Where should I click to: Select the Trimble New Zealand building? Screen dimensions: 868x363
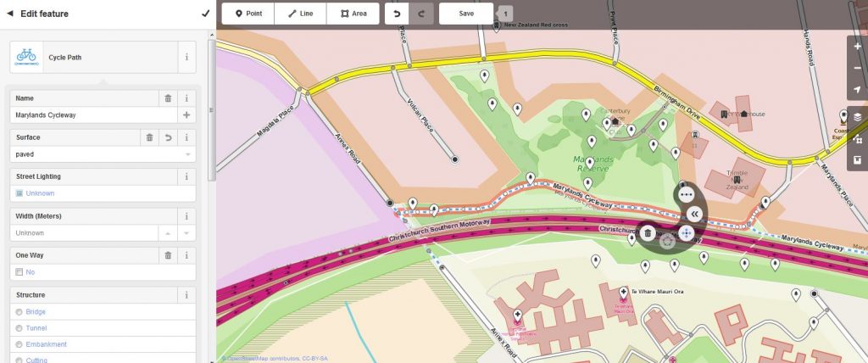(737, 178)
